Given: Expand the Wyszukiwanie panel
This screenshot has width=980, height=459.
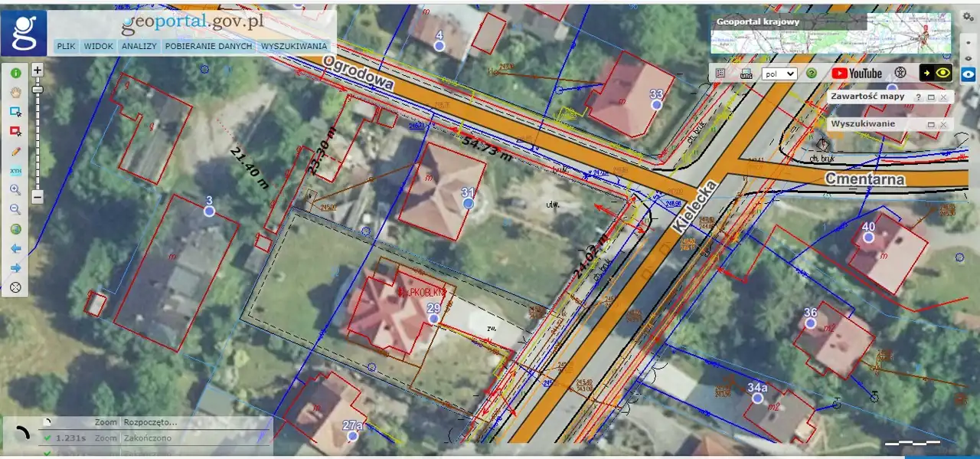Looking at the screenshot, I should [x=931, y=124].
